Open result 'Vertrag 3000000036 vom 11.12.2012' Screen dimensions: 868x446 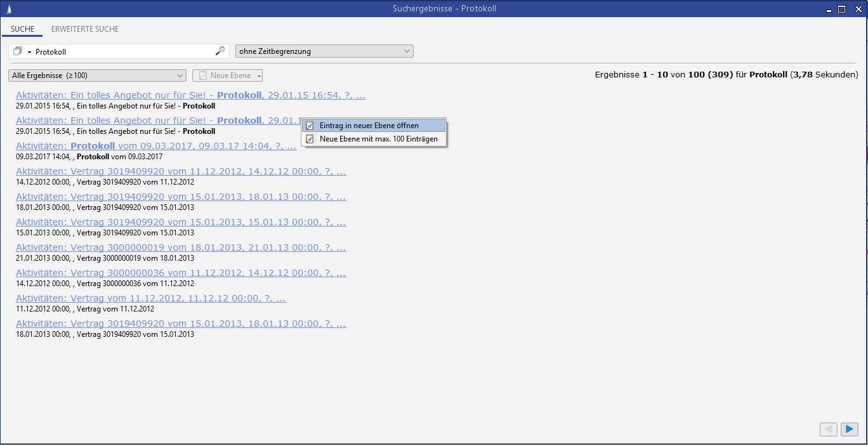[x=181, y=273]
